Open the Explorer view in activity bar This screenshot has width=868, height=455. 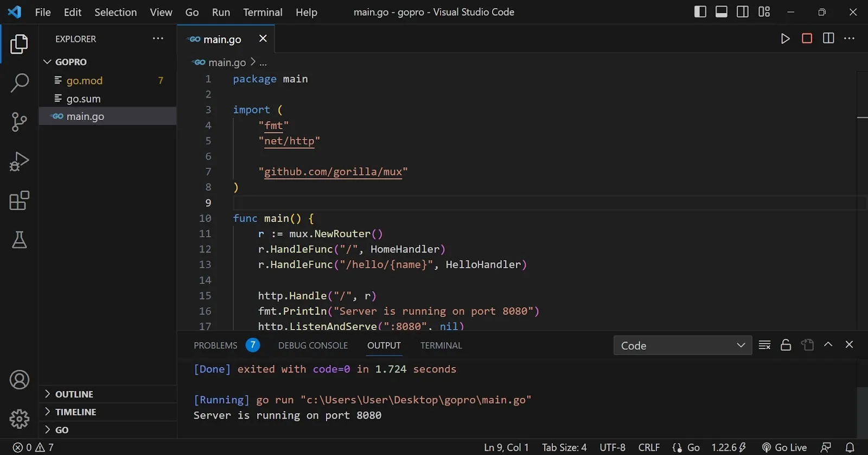click(19, 44)
